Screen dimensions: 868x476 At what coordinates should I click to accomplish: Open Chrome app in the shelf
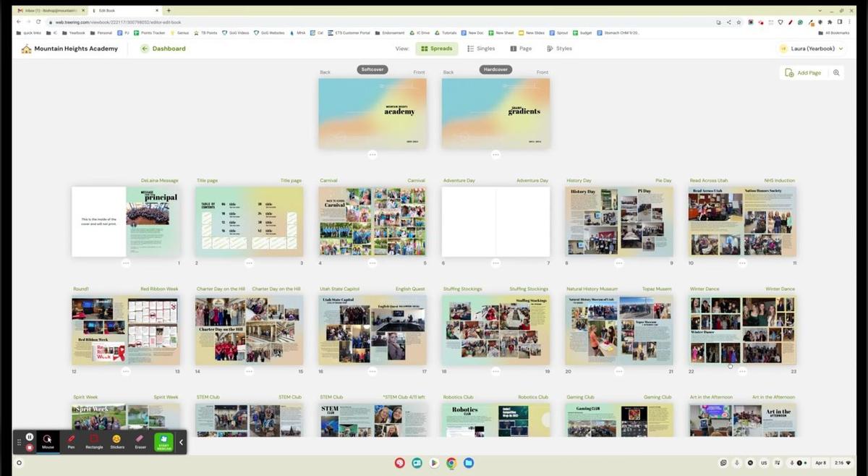pos(451,463)
